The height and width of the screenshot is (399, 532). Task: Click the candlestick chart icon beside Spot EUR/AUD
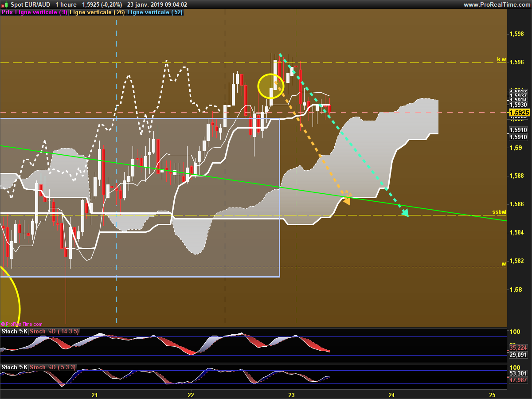[x=5, y=4]
